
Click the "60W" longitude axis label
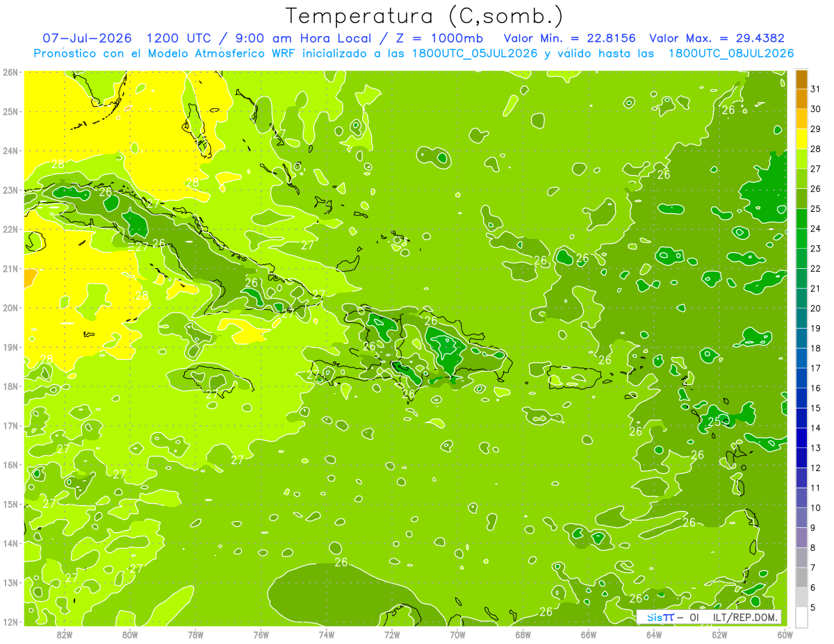coord(785,634)
